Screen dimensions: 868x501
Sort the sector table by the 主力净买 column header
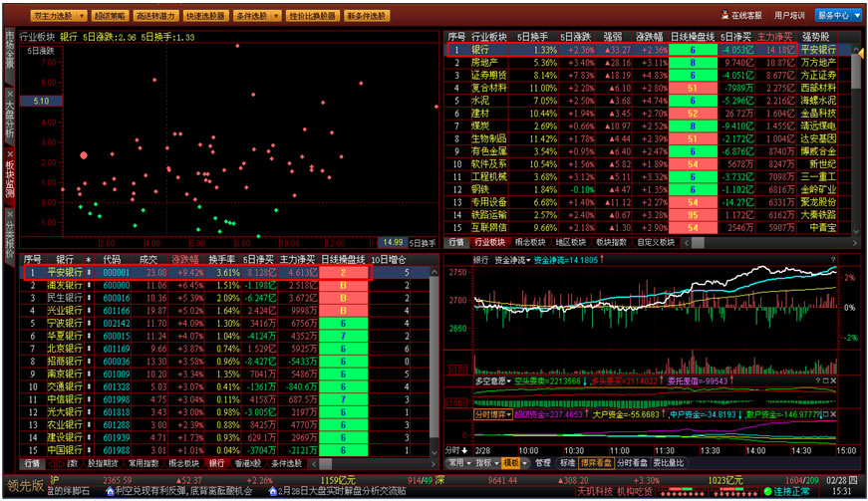click(774, 37)
